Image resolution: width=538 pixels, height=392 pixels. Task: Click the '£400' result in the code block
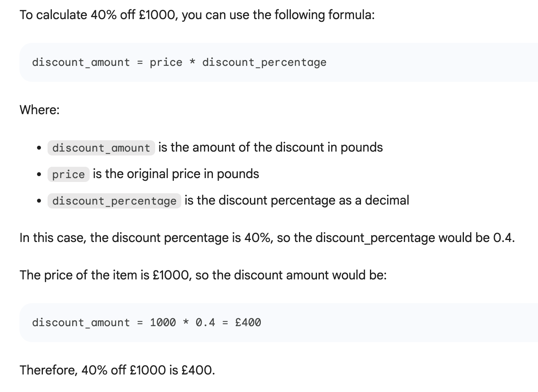click(248, 323)
